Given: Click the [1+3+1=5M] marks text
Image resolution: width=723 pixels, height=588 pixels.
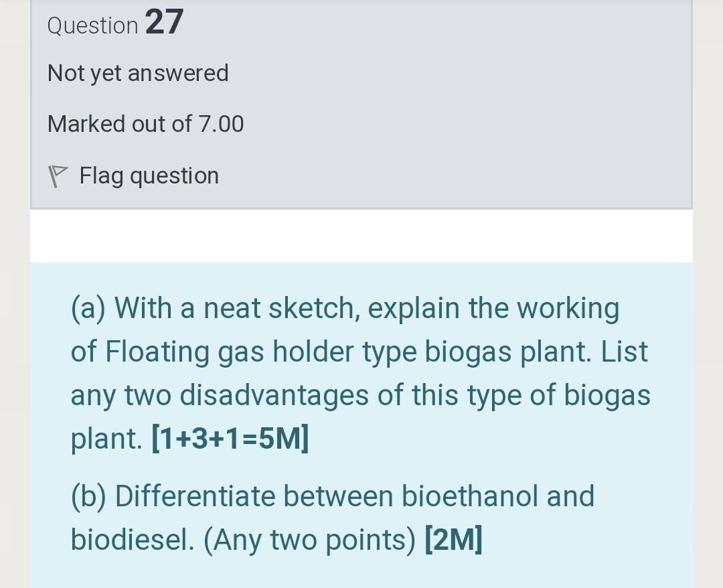Looking at the screenshot, I should tap(230, 439).
